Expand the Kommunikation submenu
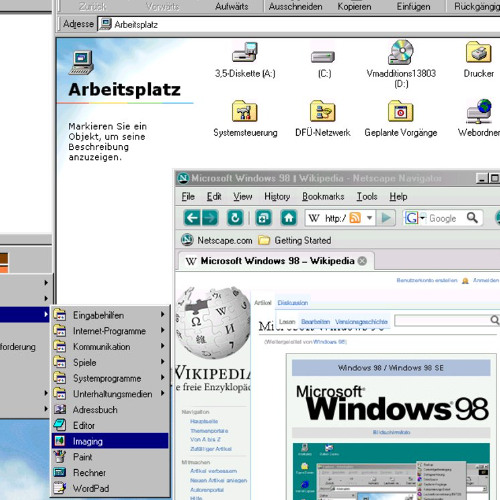This screenshot has height=500, width=500. pyautogui.click(x=110, y=347)
